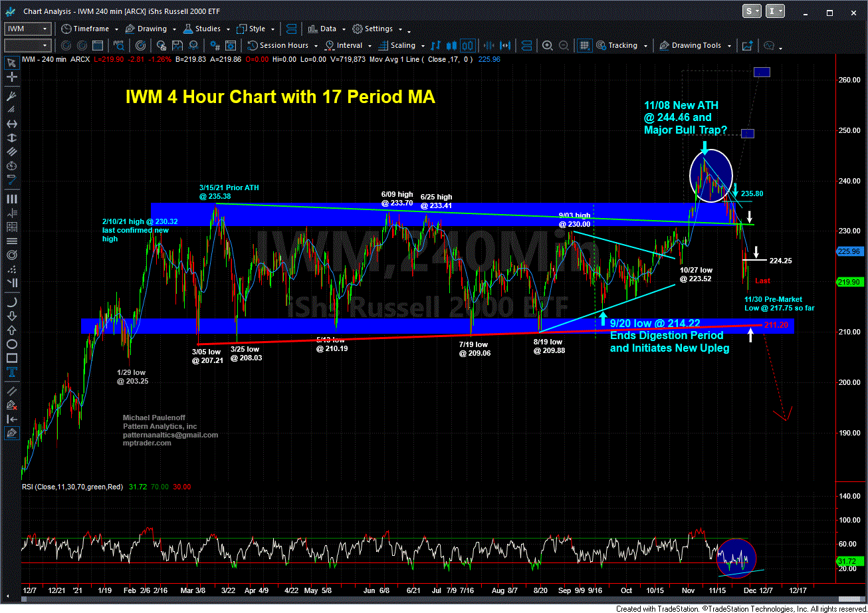Click the collapse-left arrow in sidebar
Viewport: 868px width, 613px height.
(x=11, y=418)
